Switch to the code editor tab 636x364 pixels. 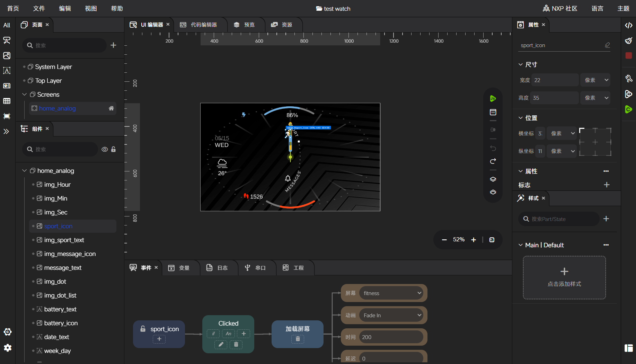click(x=198, y=25)
